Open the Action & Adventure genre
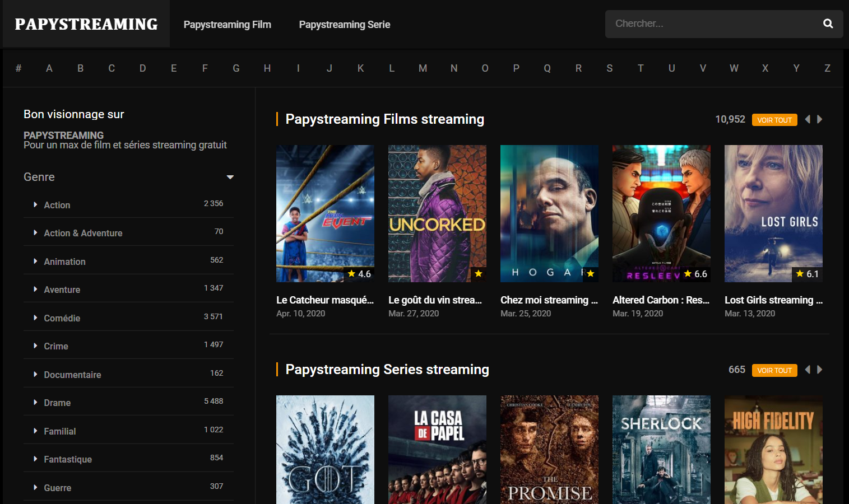849x504 pixels. 83,233
